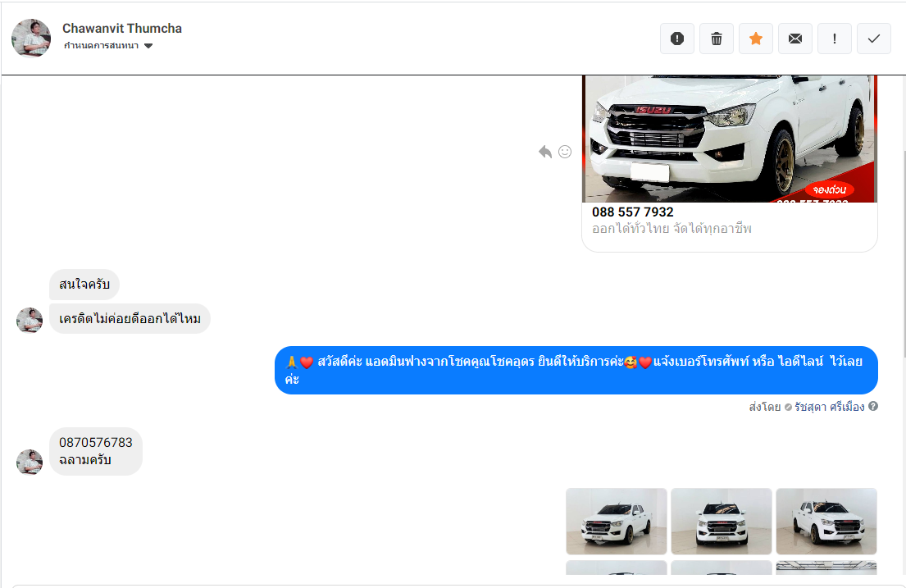Open Chawanvit Thumcha's profile picture in header
Image resolution: width=906 pixels, height=588 pixels.
click(31, 38)
